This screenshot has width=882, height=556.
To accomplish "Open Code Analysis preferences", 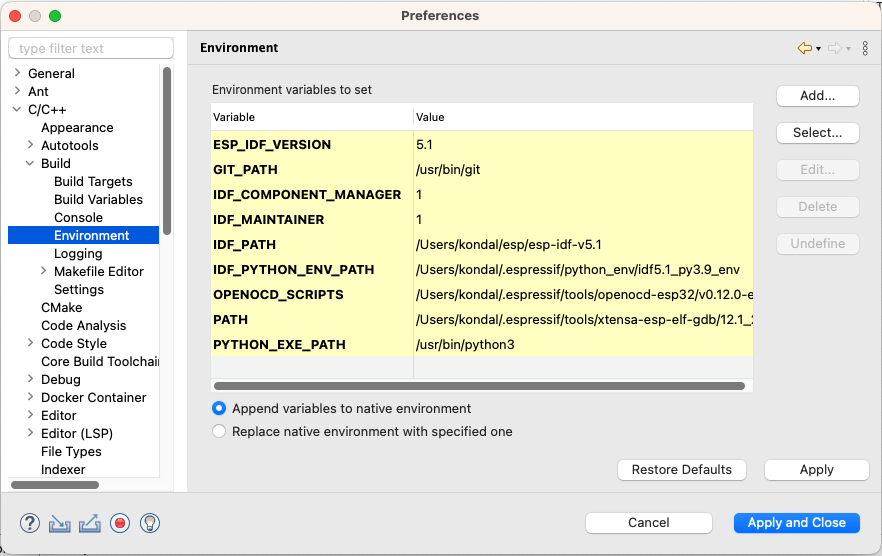I will pos(83,325).
